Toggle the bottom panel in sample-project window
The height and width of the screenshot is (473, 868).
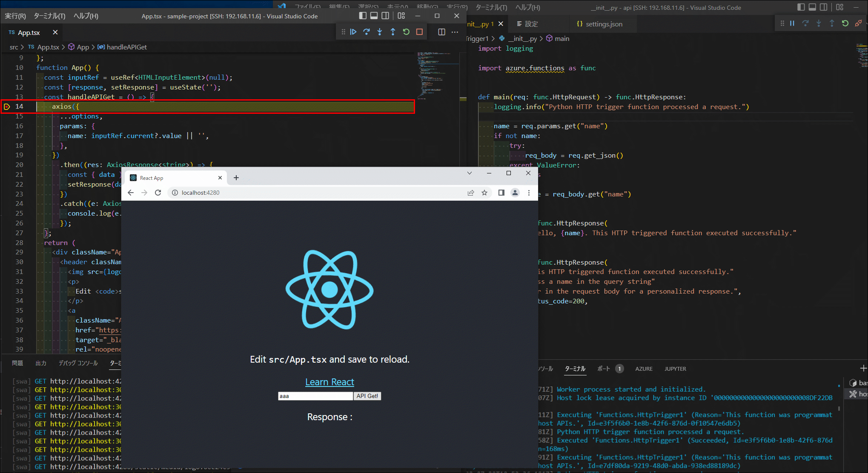[x=374, y=16]
